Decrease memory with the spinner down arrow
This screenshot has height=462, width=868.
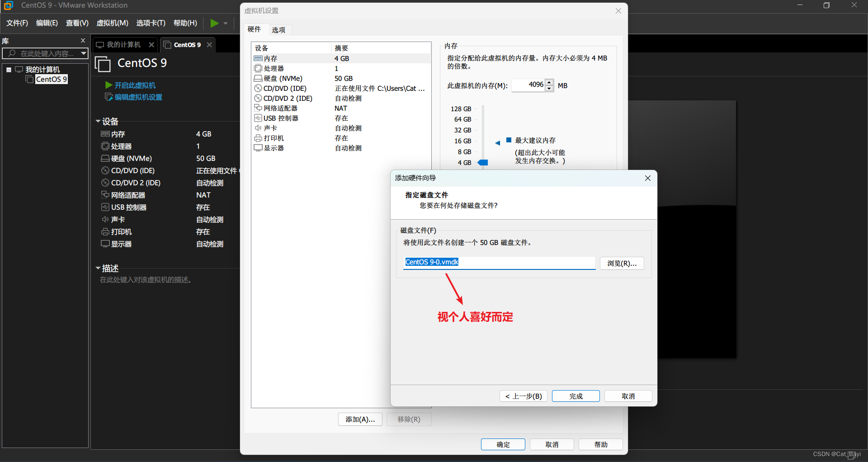coord(549,88)
